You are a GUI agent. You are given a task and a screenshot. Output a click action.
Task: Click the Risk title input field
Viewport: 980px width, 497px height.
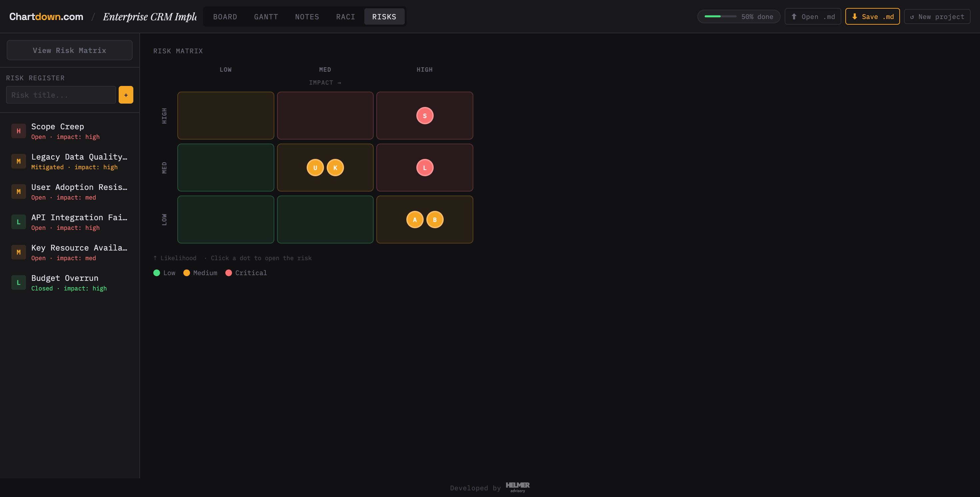click(61, 95)
